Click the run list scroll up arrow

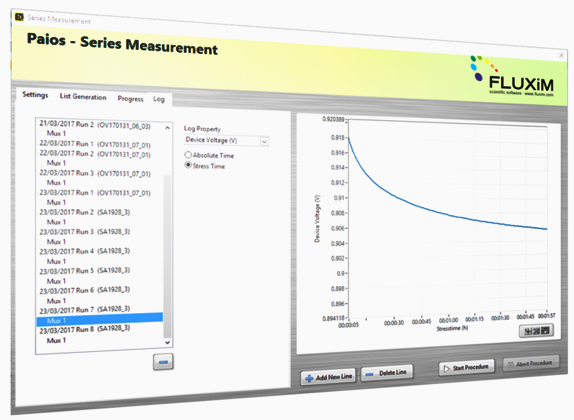(167, 128)
